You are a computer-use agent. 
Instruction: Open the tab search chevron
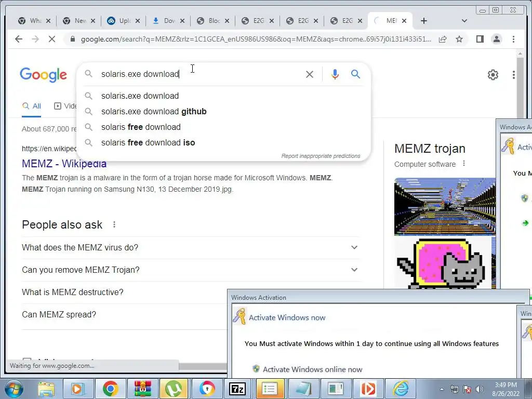[x=464, y=21]
